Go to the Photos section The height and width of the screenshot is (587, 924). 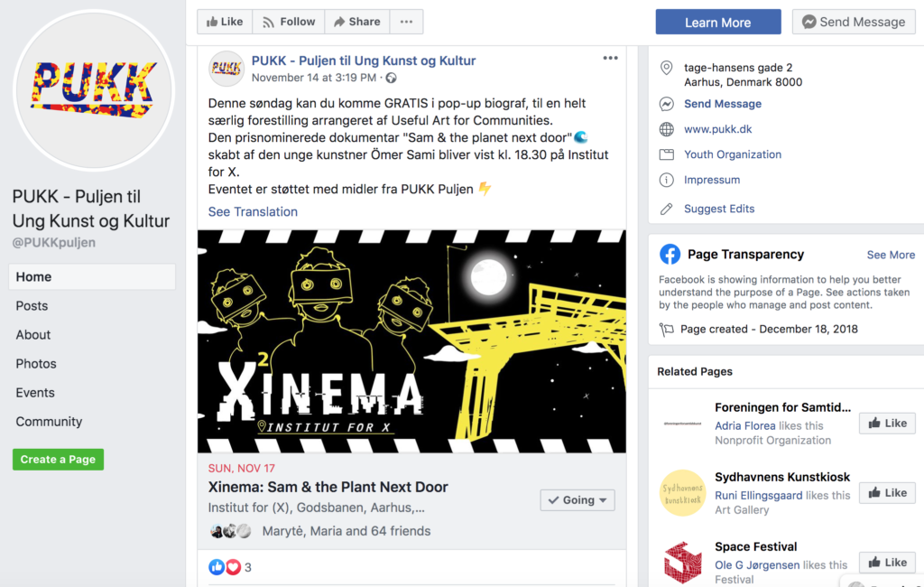click(36, 363)
